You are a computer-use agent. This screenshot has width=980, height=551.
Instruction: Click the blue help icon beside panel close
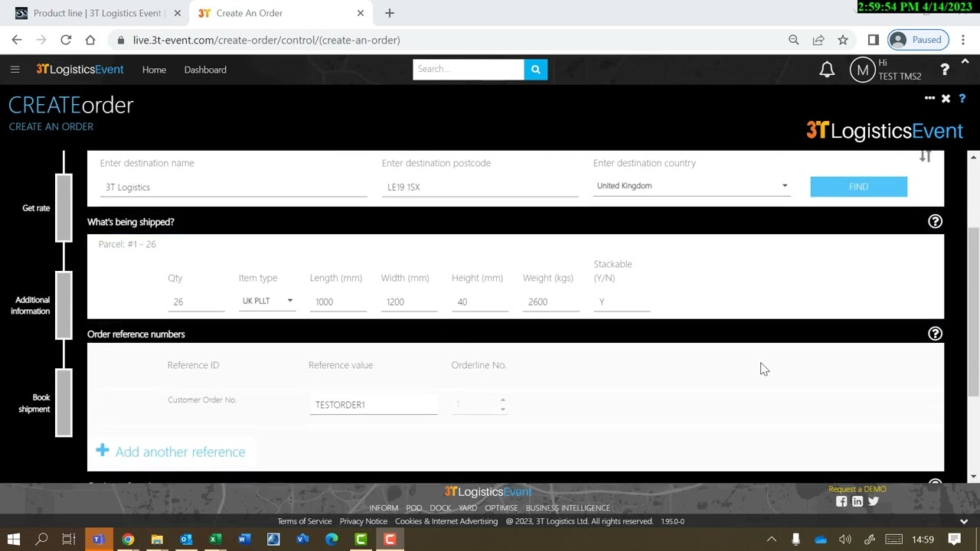[962, 99]
